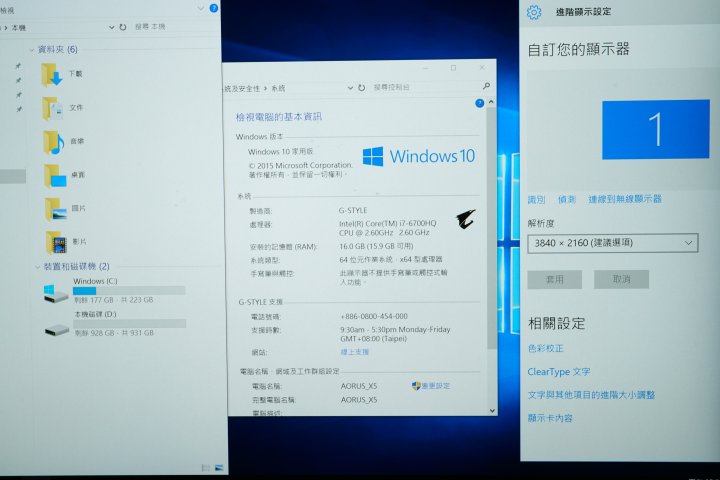Open the ClearType 文字 link
Image resolution: width=720 pixels, height=480 pixels.
(x=559, y=372)
